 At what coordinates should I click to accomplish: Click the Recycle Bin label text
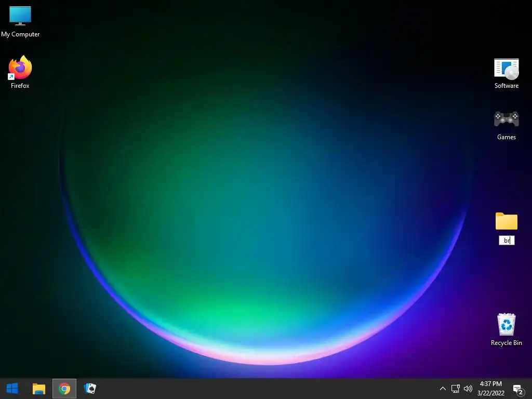(506, 343)
